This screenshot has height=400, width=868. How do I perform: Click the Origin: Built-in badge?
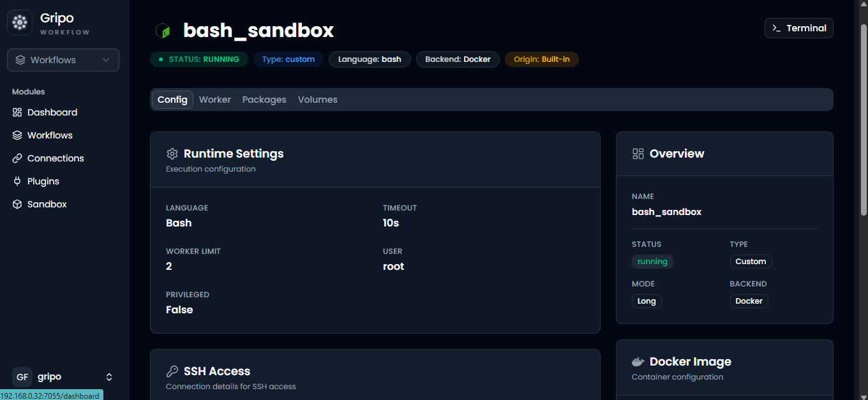point(542,59)
